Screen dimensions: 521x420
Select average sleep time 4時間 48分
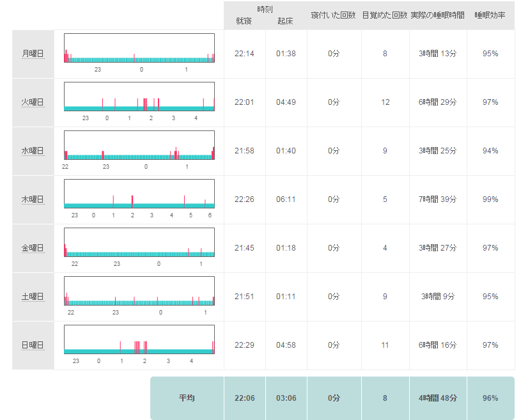[x=438, y=398]
